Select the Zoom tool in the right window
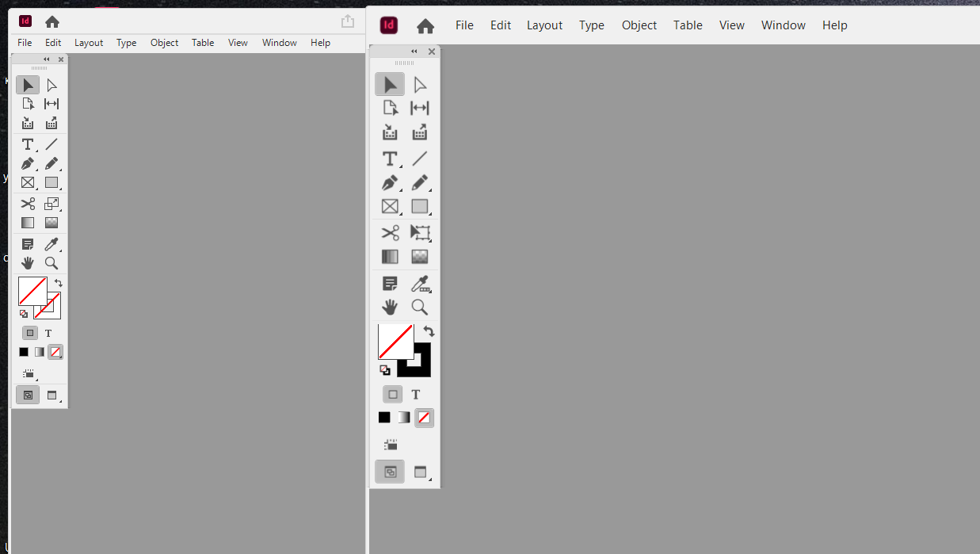The width and height of the screenshot is (980, 554). (x=420, y=308)
